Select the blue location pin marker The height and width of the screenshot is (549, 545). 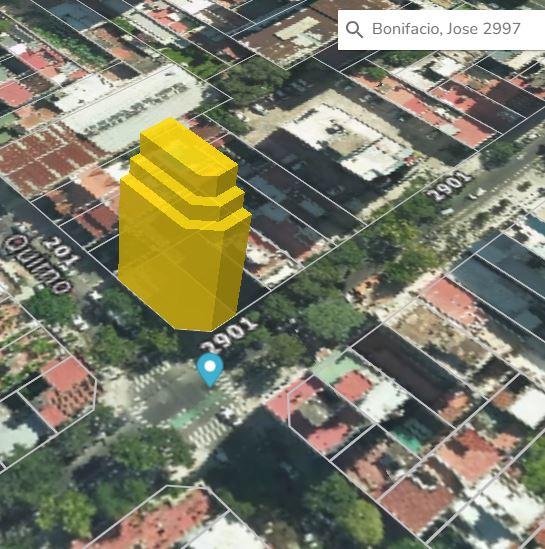point(210,370)
